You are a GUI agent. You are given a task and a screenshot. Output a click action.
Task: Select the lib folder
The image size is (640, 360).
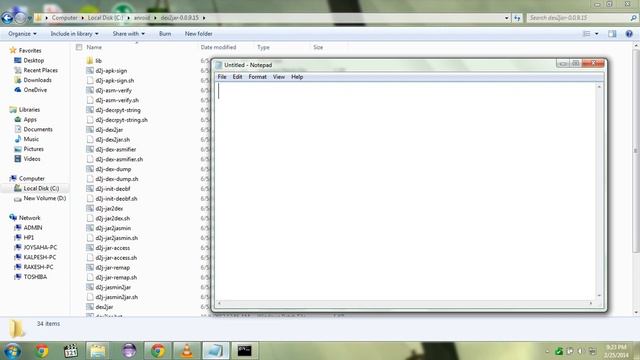(x=98, y=61)
